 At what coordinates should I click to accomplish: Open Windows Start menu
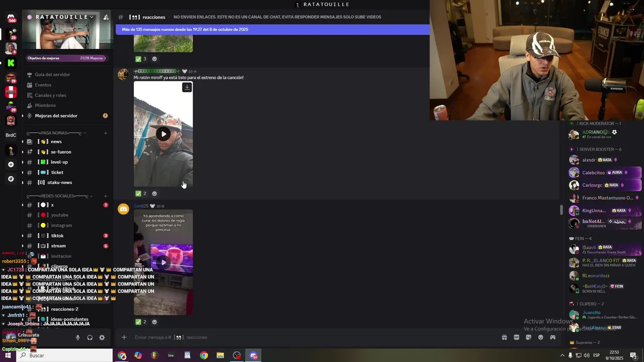8,355
